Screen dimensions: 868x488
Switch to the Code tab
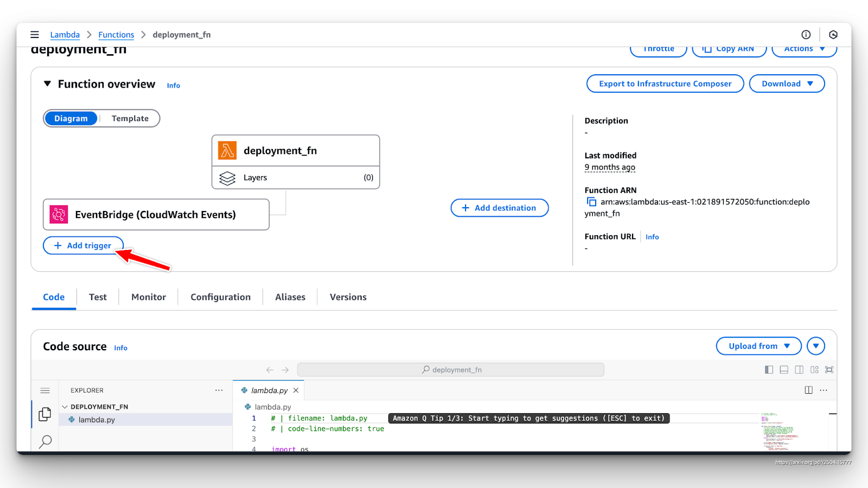point(54,297)
